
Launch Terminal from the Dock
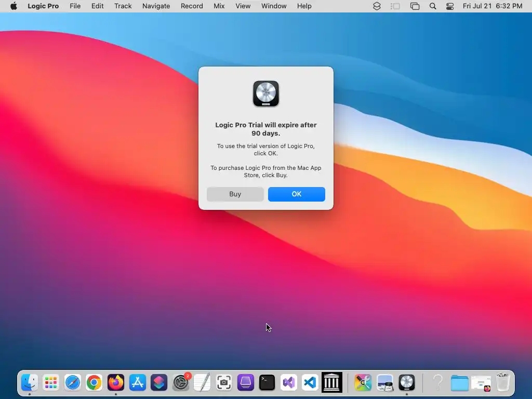267,382
